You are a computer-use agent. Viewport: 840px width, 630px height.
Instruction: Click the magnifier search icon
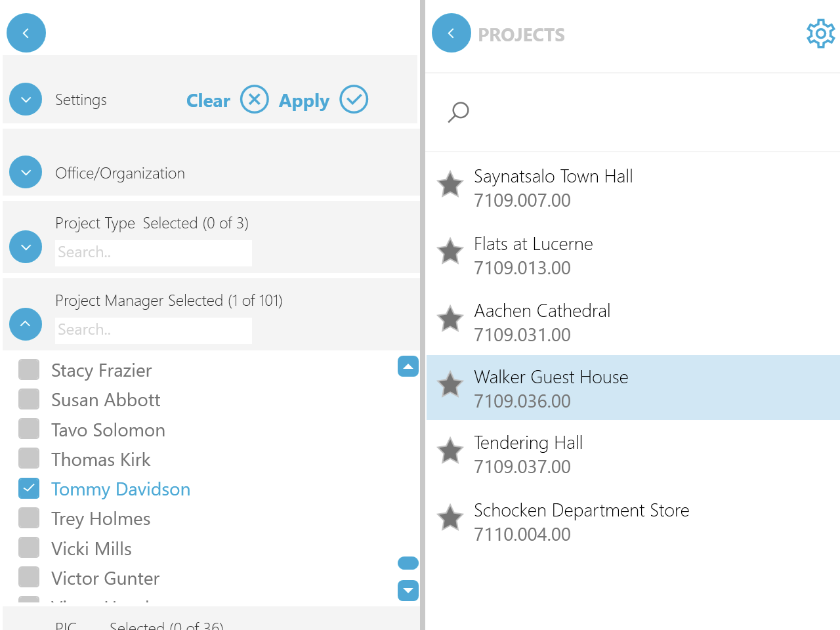coord(458,112)
